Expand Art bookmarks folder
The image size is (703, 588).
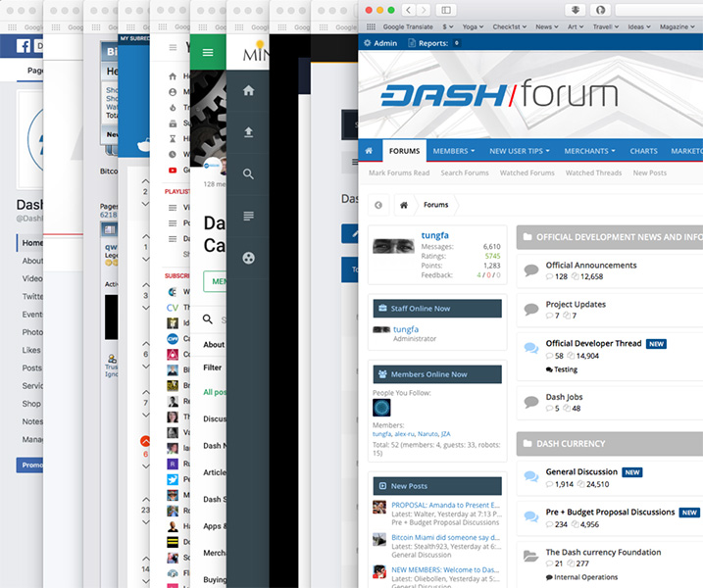tap(576, 26)
